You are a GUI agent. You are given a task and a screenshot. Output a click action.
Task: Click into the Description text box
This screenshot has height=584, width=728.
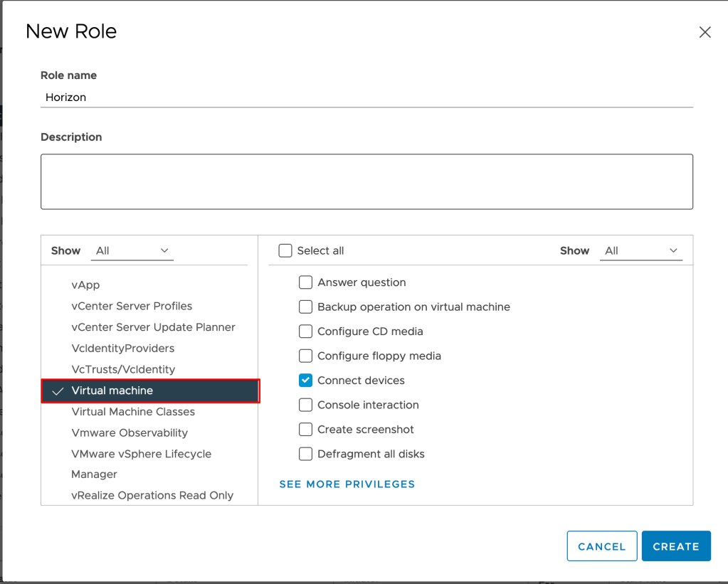coord(366,181)
